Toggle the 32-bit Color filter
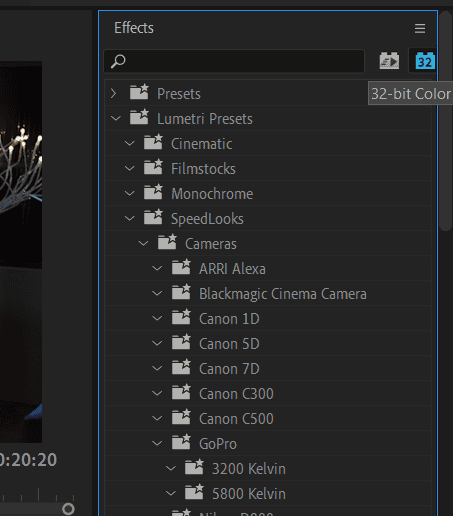This screenshot has width=453, height=516. point(425,61)
